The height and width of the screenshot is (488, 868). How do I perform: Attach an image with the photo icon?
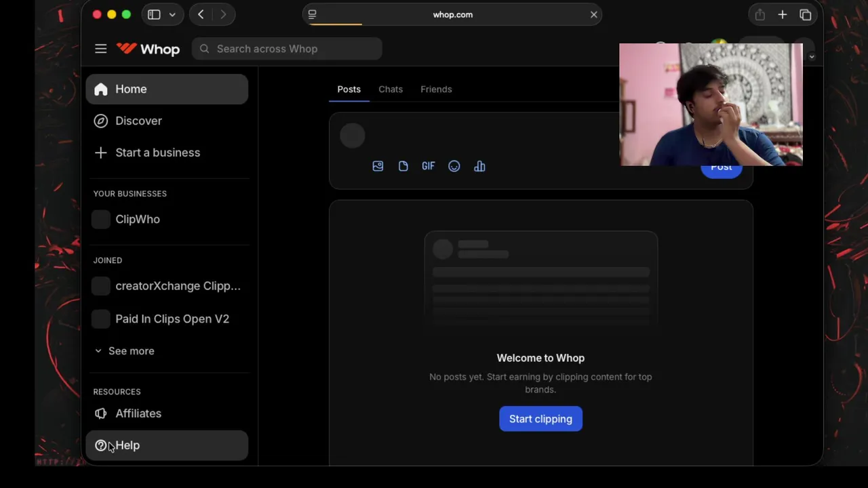tap(378, 166)
